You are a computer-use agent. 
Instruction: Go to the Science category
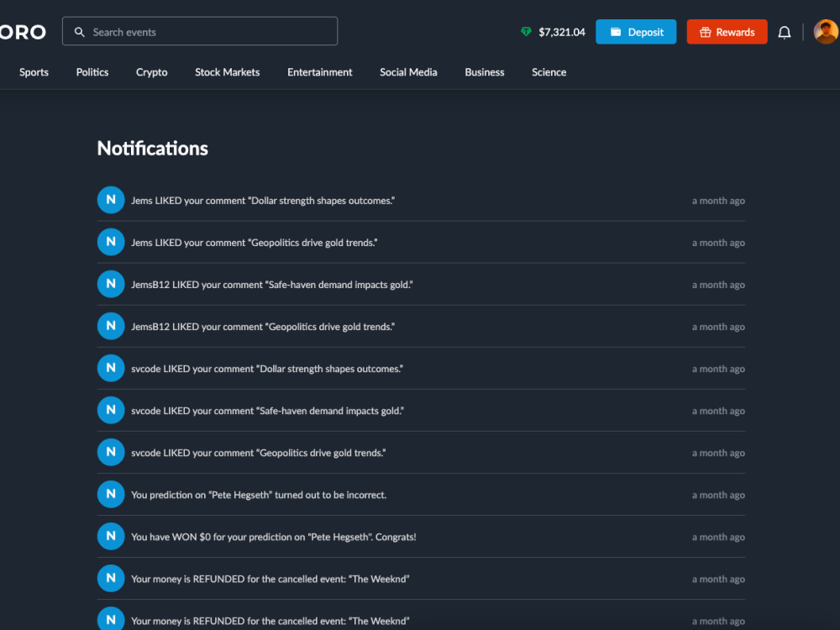[x=549, y=71]
